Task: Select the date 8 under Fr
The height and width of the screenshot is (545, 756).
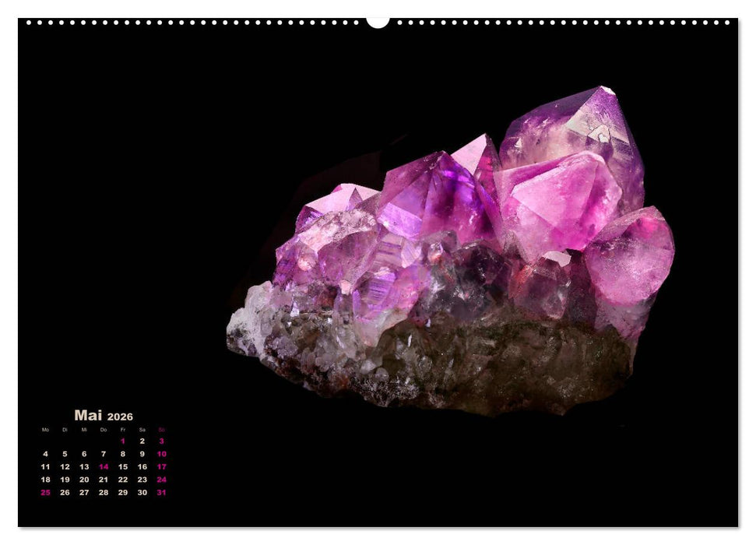Action: tap(122, 454)
